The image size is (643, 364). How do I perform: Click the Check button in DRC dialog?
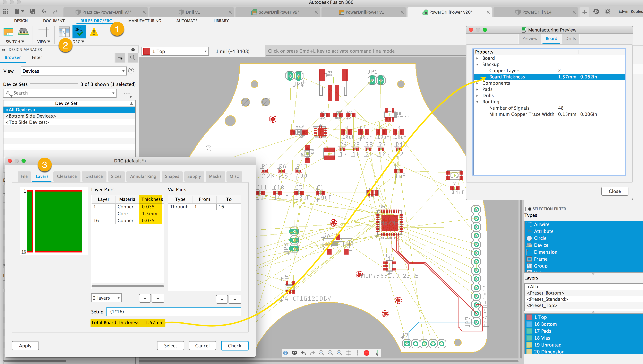(x=234, y=345)
